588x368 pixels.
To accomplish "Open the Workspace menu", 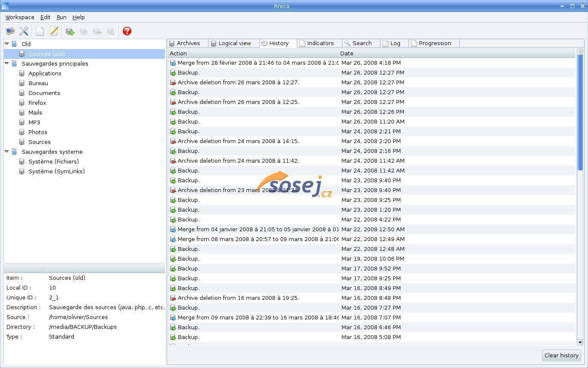I will (20, 17).
